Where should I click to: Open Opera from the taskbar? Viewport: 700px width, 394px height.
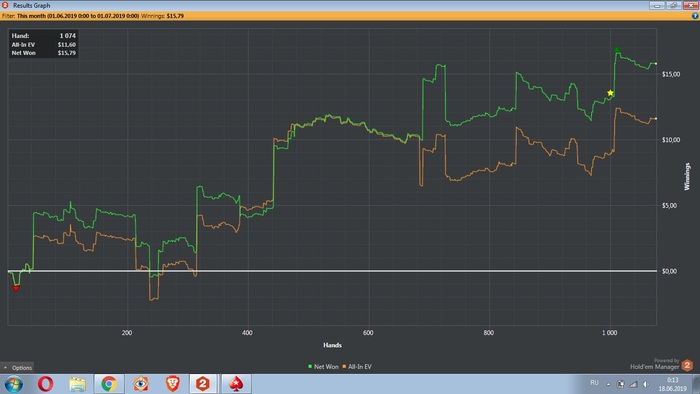pyautogui.click(x=46, y=384)
